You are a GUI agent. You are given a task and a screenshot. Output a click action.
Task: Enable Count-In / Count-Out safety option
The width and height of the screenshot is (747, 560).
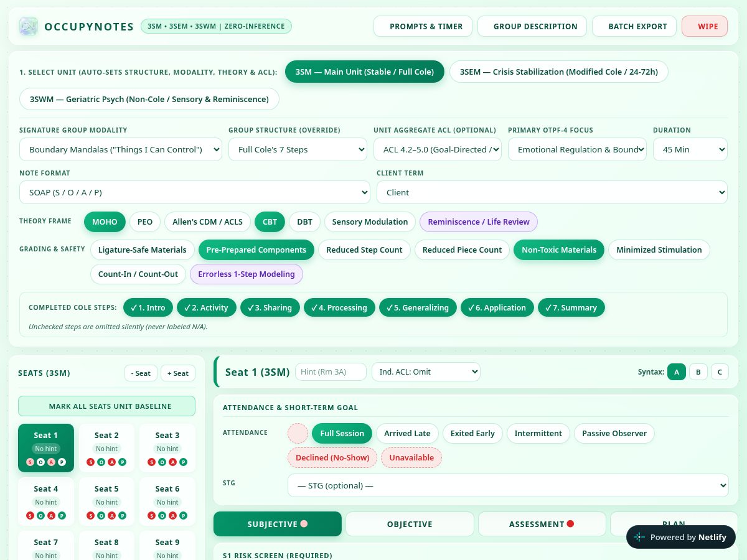click(138, 274)
